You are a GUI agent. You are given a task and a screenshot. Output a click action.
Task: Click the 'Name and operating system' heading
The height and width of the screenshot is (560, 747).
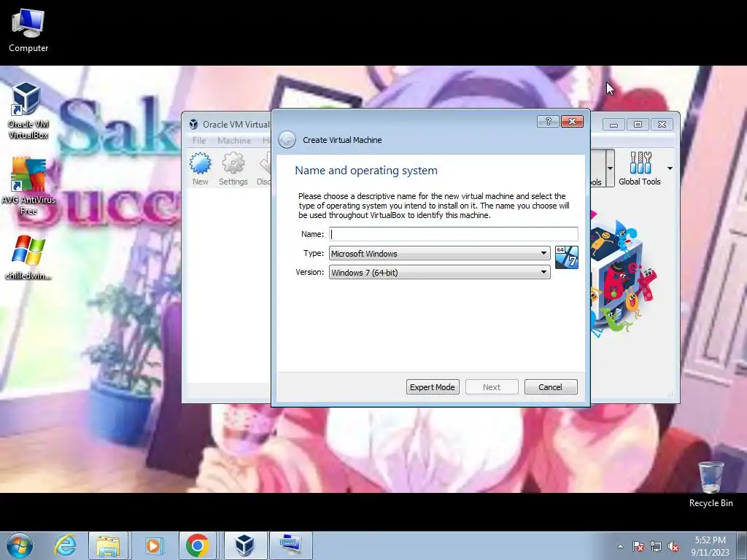click(x=366, y=171)
